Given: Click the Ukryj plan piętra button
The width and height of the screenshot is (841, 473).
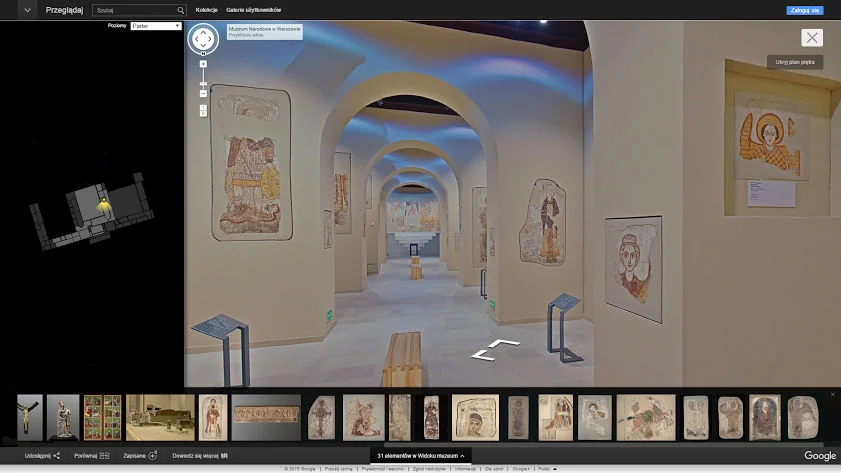Looking at the screenshot, I should (x=794, y=62).
